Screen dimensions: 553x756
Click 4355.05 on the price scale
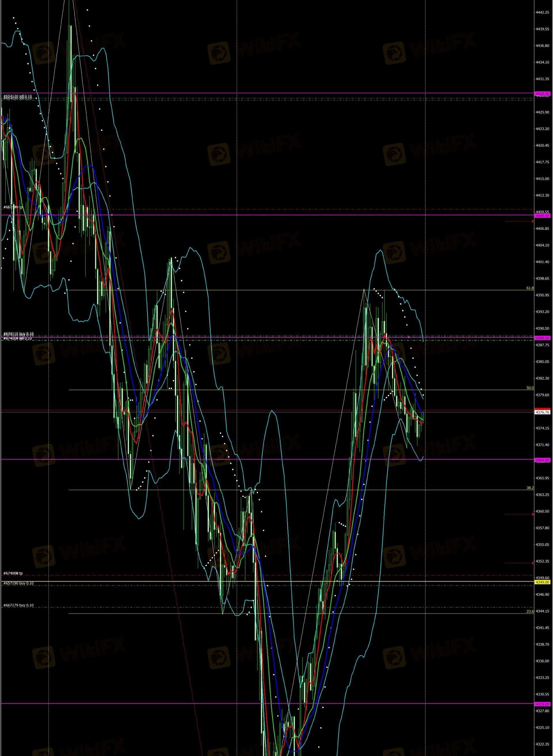click(x=542, y=545)
